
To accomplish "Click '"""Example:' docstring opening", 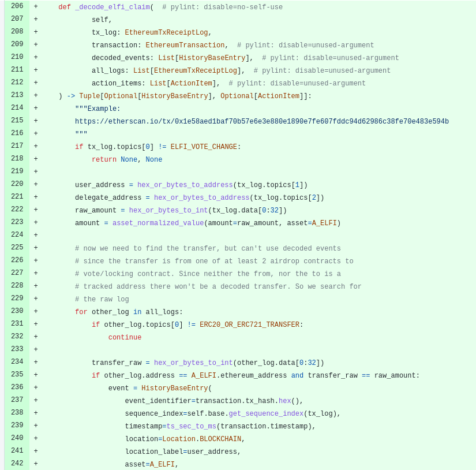I will click(98, 109).
